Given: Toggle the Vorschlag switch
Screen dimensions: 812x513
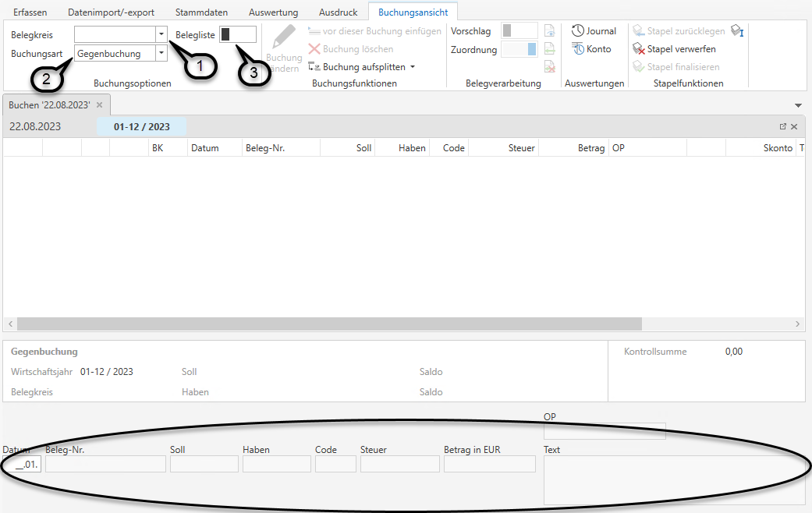Looking at the screenshot, I should pyautogui.click(x=519, y=31).
